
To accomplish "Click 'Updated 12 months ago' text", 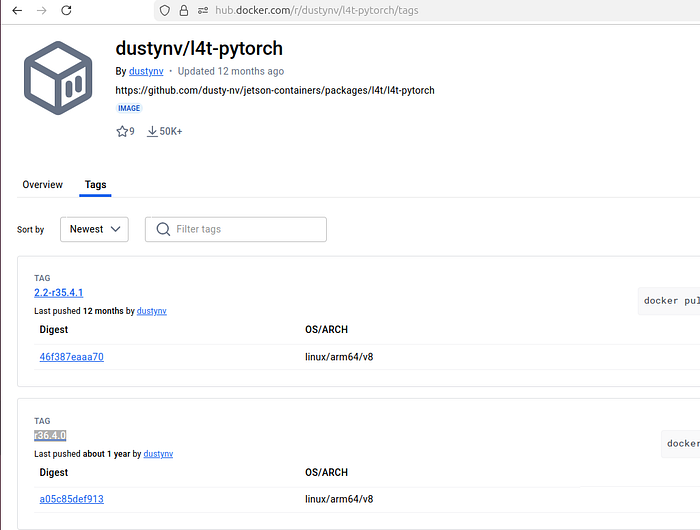I will click(231, 71).
